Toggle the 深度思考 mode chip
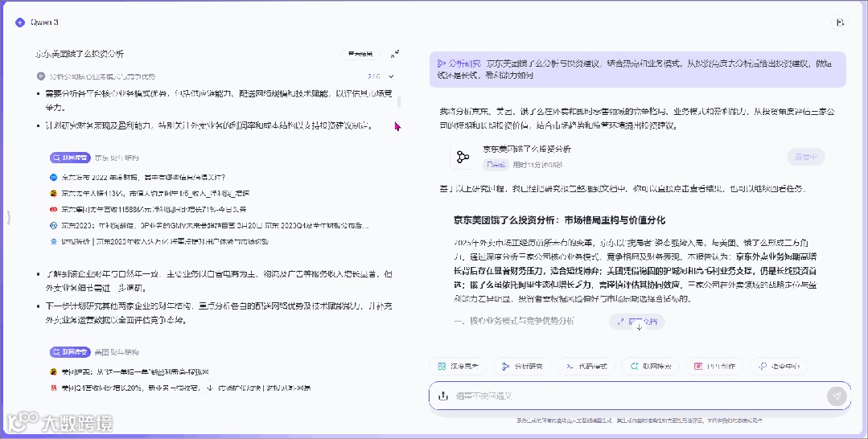 458,367
